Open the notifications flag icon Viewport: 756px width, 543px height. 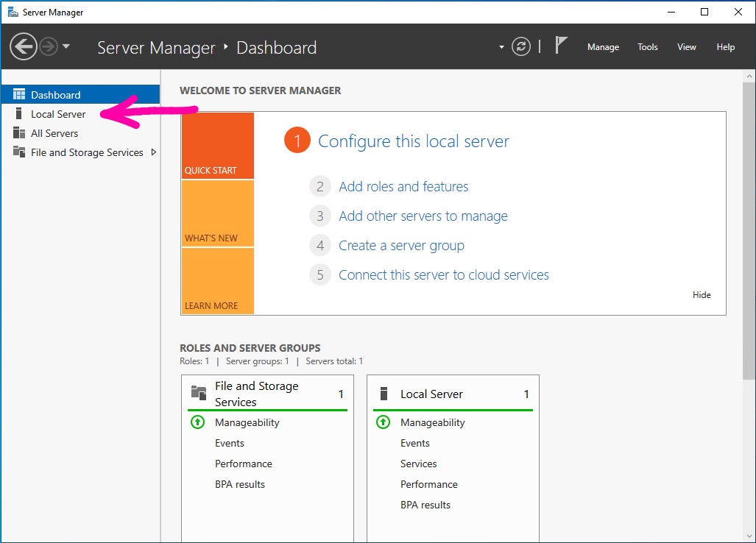tap(561, 46)
